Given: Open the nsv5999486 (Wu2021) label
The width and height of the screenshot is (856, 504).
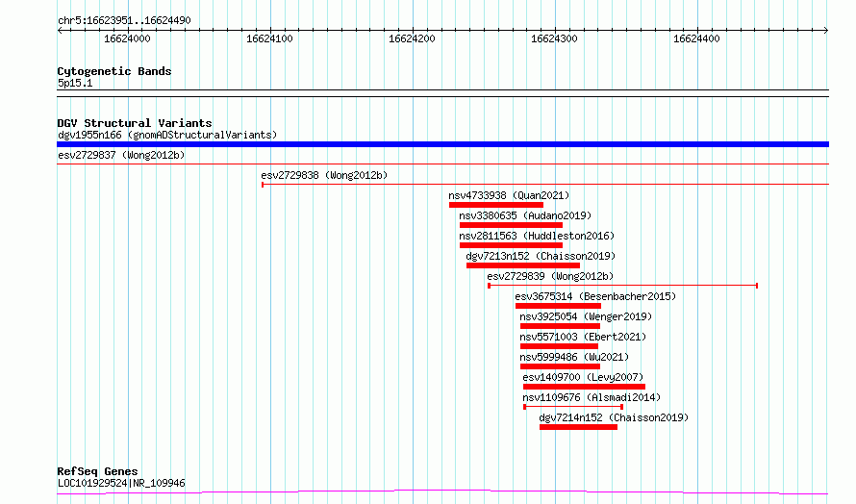Looking at the screenshot, I should tap(574, 357).
